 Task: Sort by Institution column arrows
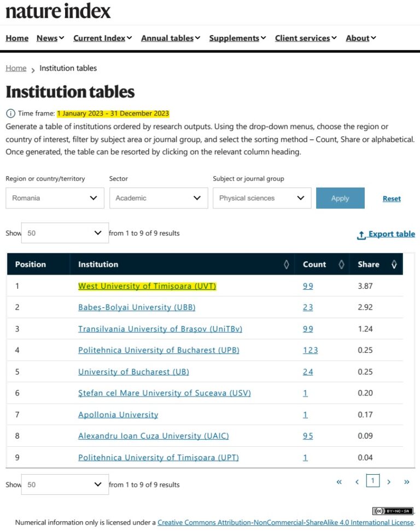click(286, 265)
